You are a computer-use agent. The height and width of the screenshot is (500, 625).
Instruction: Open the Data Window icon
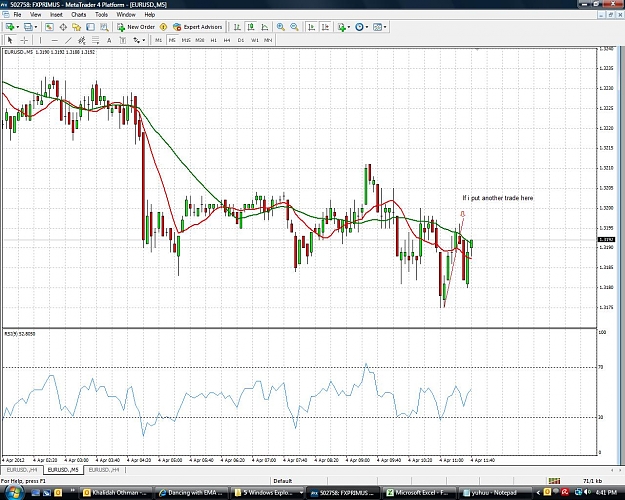63,27
